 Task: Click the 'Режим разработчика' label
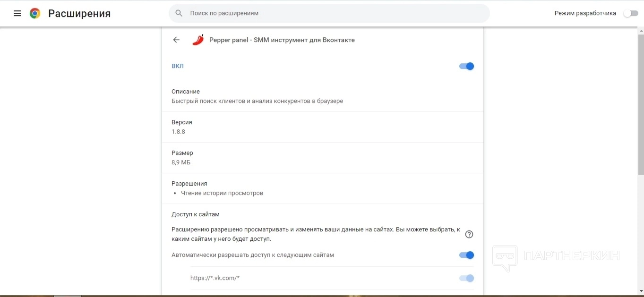pos(585,13)
